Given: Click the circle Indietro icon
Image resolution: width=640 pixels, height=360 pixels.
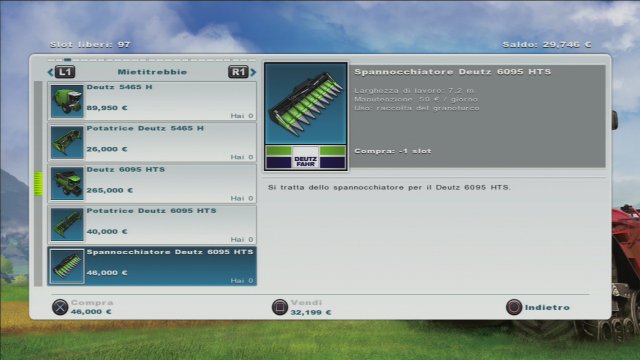Looking at the screenshot, I should click(514, 307).
